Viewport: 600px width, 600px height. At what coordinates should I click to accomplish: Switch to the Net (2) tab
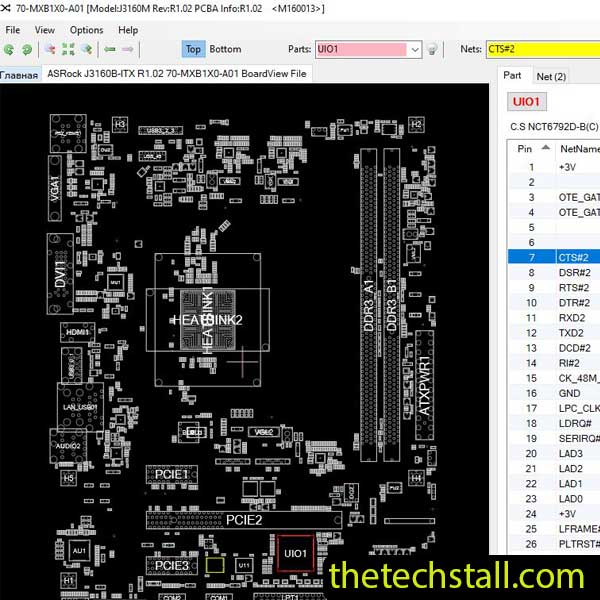pos(551,76)
